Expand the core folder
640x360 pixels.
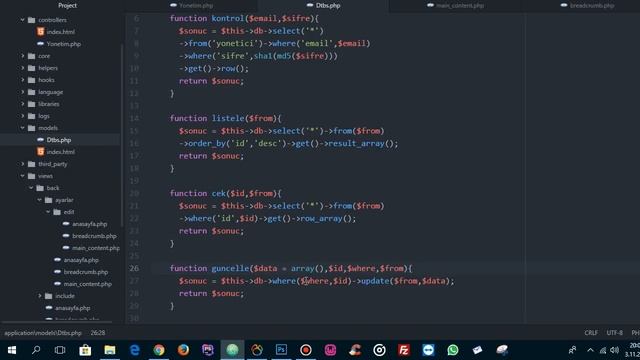[x=23, y=56]
